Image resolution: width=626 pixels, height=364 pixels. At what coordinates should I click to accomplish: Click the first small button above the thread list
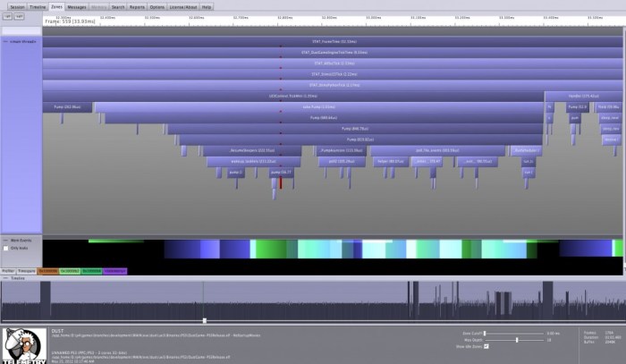(x=7, y=16)
